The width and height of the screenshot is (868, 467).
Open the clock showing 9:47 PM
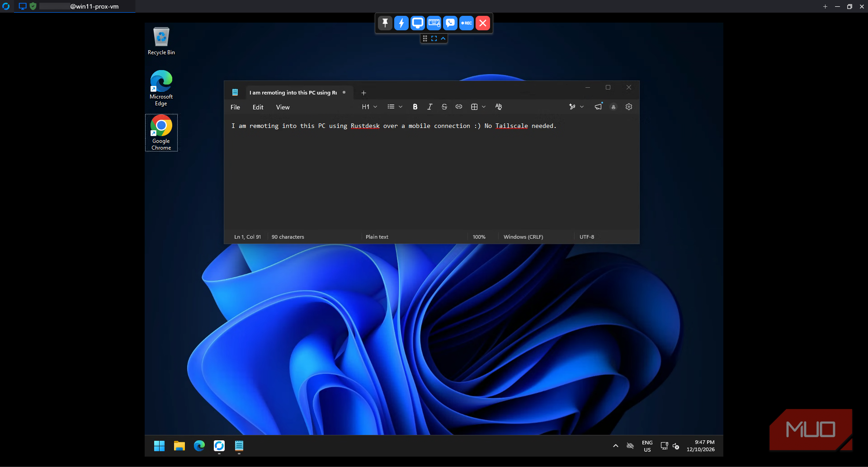click(x=701, y=446)
